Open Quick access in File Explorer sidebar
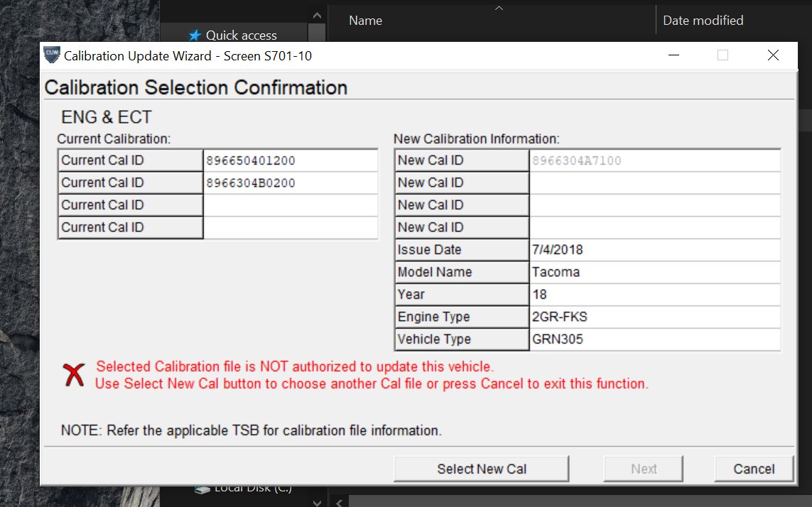The image size is (812, 507). 242,36
